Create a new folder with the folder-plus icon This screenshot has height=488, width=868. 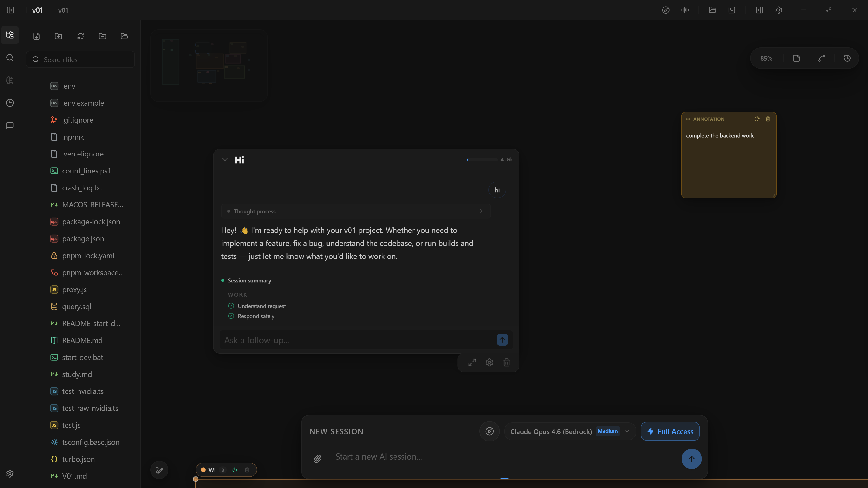point(58,36)
